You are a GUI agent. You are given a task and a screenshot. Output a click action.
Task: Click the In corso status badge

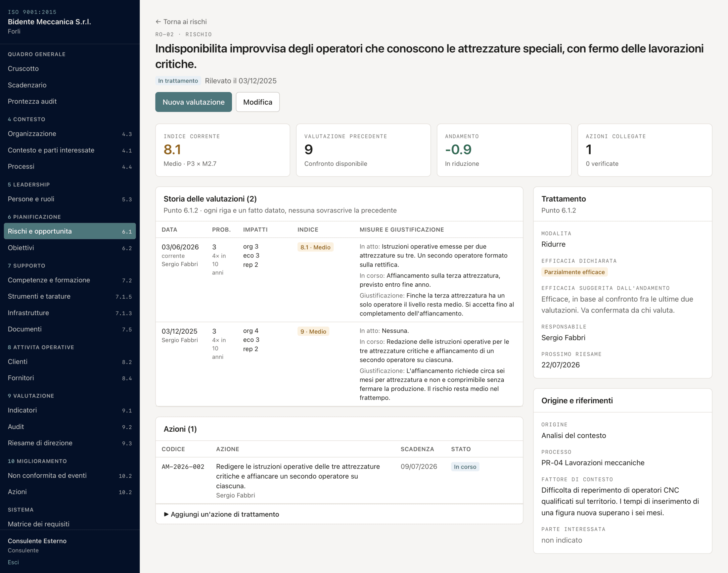(465, 467)
